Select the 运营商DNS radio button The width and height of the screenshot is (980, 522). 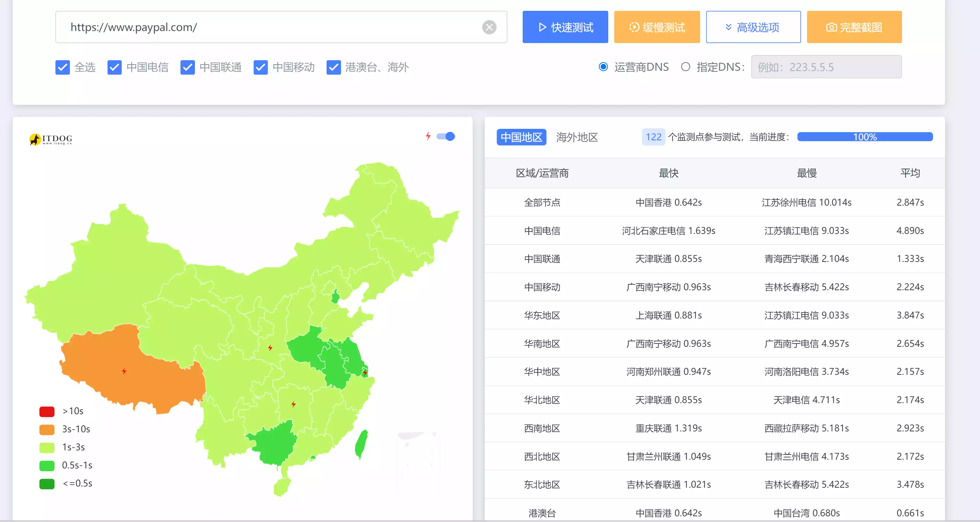tap(603, 67)
